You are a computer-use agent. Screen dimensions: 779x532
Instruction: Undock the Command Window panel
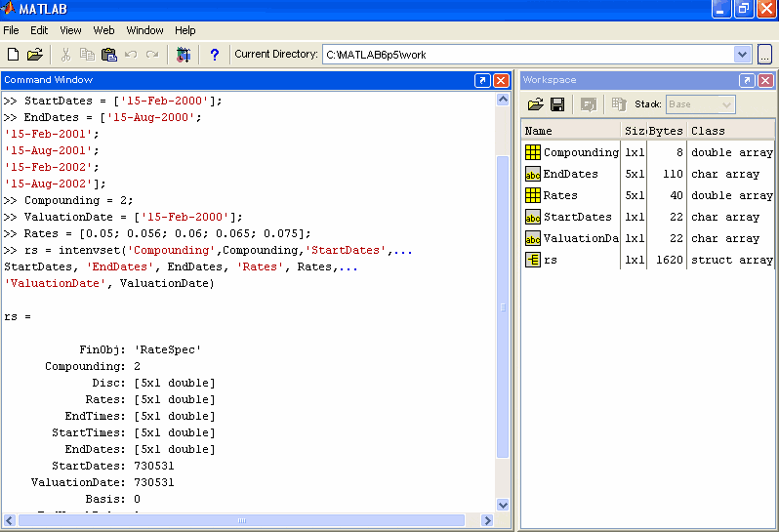click(x=482, y=80)
